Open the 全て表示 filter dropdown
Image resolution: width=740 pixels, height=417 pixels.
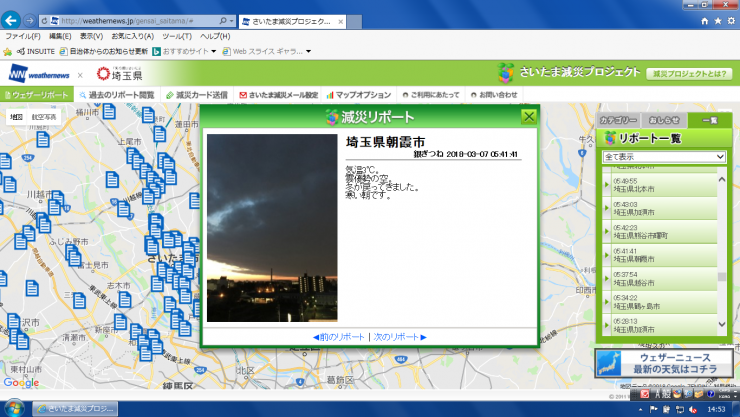664,157
